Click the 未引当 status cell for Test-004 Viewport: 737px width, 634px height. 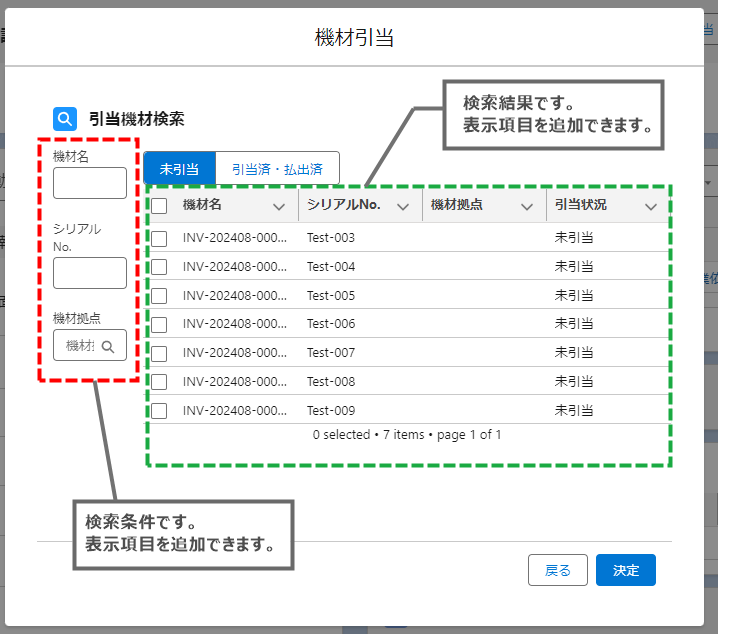point(574,267)
